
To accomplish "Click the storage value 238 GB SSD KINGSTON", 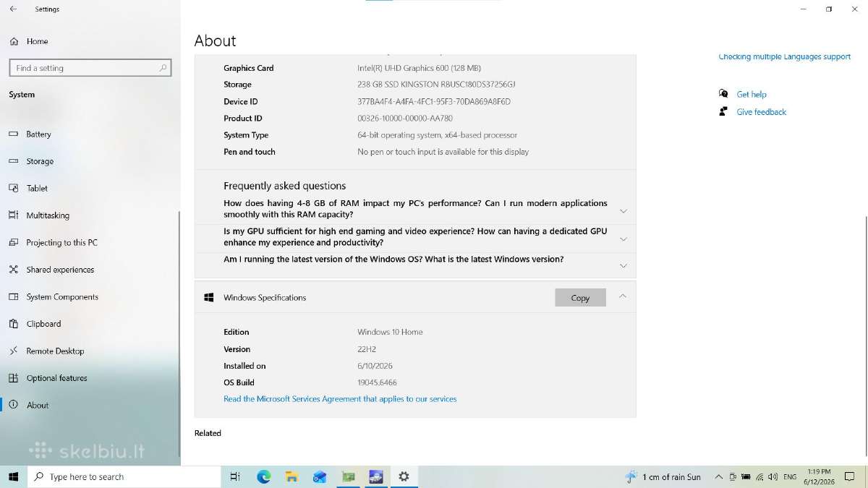I will tap(436, 85).
